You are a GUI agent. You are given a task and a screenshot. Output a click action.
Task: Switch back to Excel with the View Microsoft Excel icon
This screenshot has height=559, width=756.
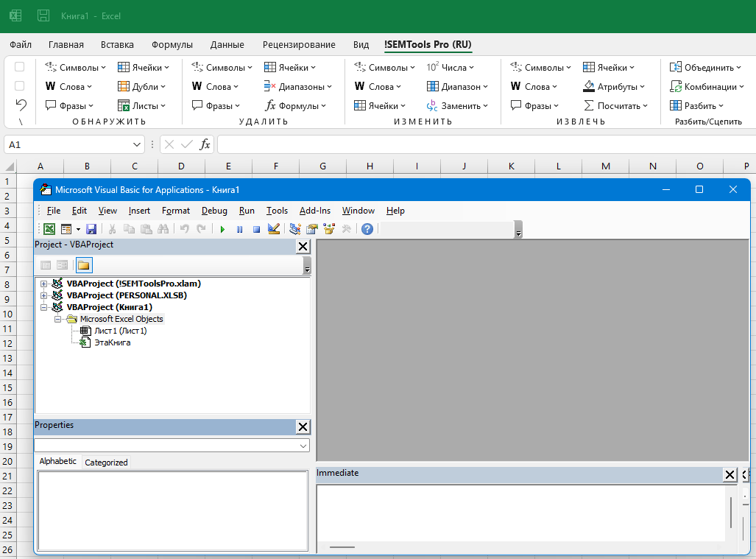[x=49, y=229]
